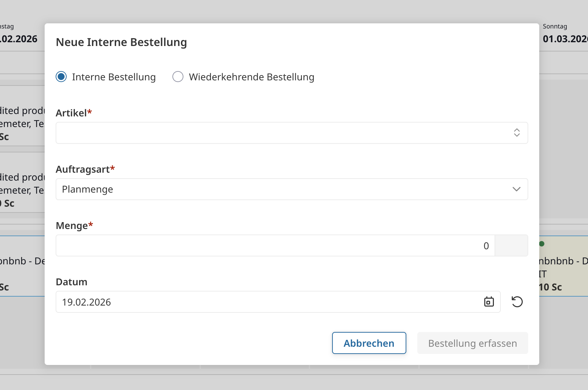
Task: Click Bestellung erfassen to submit
Action: point(472,343)
